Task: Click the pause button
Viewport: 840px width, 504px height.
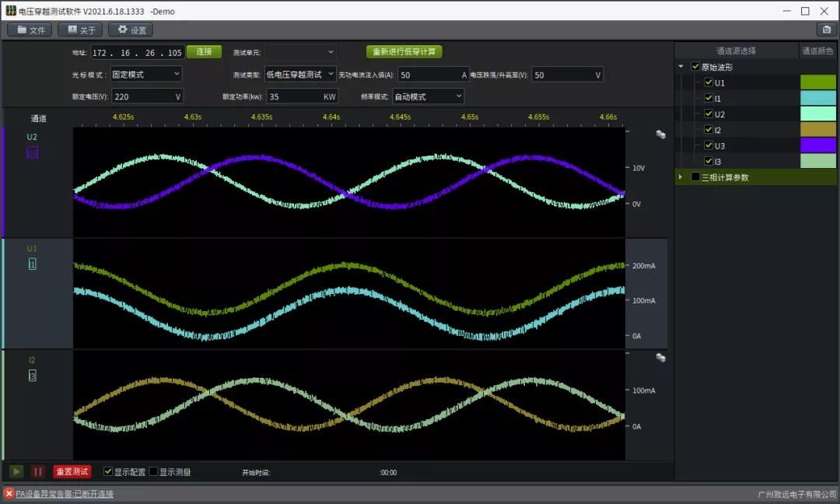Action: [37, 471]
